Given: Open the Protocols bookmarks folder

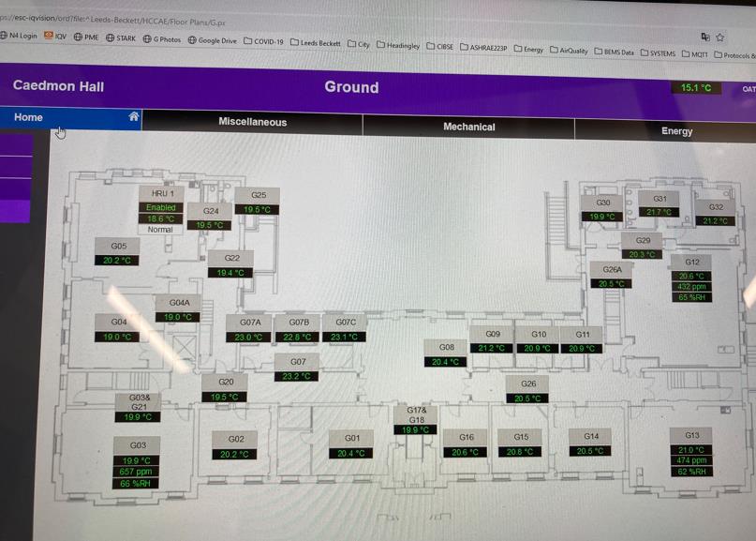Looking at the screenshot, I should click(x=734, y=55).
